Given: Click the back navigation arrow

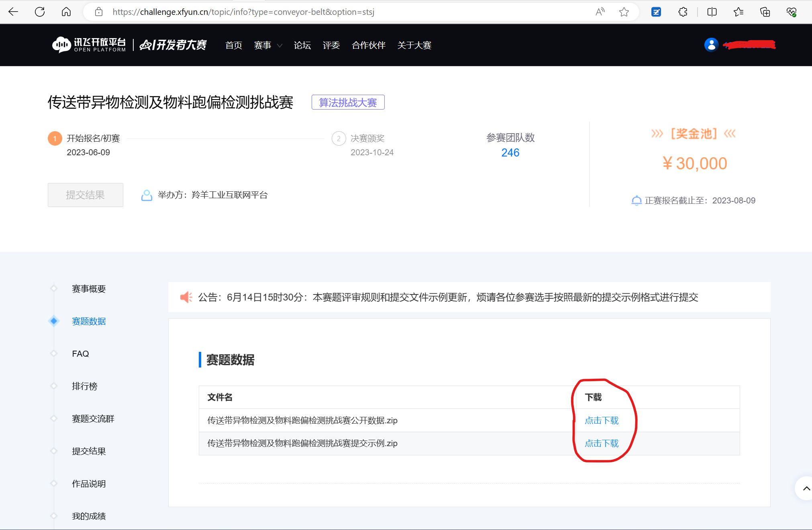Looking at the screenshot, I should tap(13, 12).
